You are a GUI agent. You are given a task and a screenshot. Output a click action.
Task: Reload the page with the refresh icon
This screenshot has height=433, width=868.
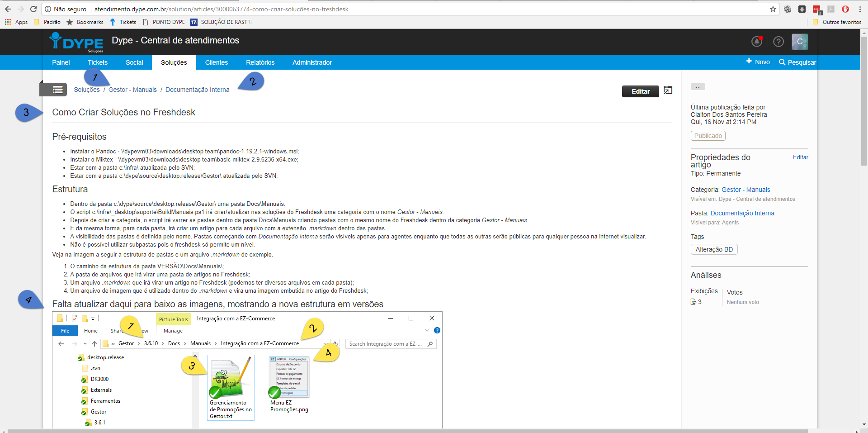pyautogui.click(x=33, y=9)
